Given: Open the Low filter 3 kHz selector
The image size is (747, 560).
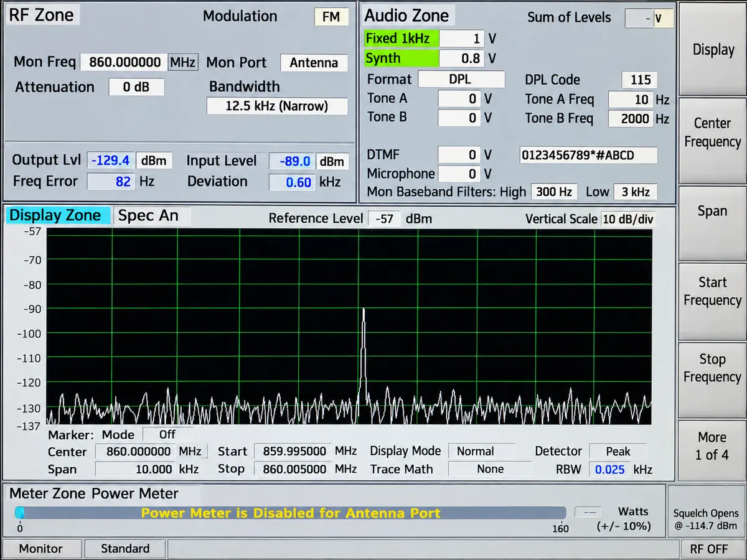Looking at the screenshot, I should coord(636,192).
